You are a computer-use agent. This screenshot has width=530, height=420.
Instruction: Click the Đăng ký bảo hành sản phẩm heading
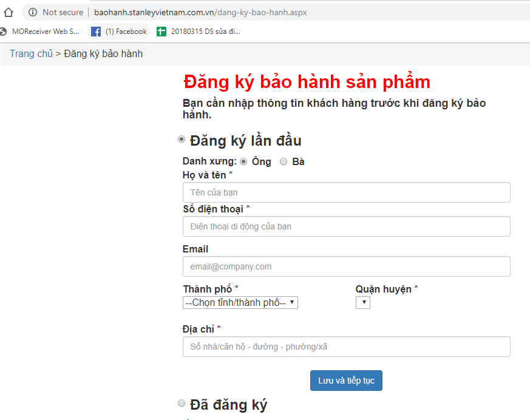point(307,82)
